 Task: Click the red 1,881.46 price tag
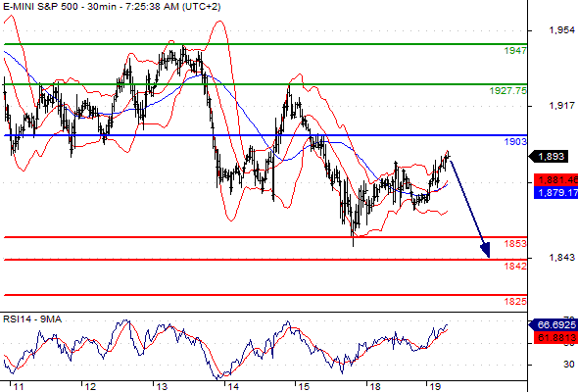click(555, 180)
